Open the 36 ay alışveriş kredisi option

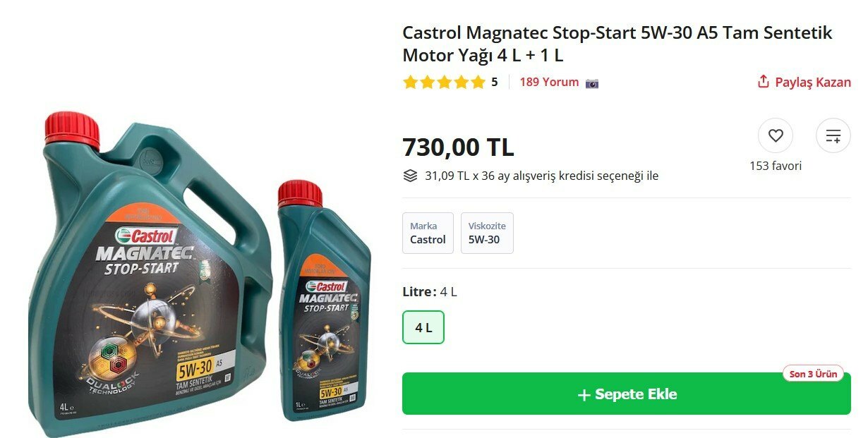pos(541,176)
